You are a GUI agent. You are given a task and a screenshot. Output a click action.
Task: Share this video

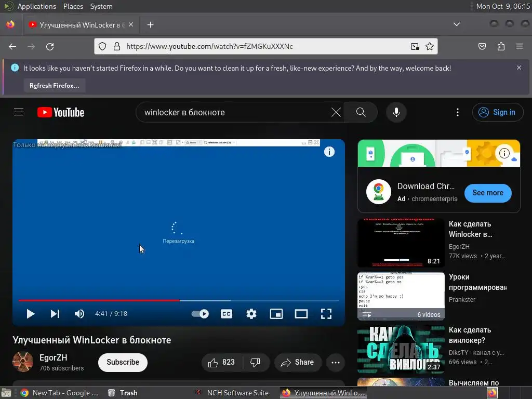tap(298, 362)
